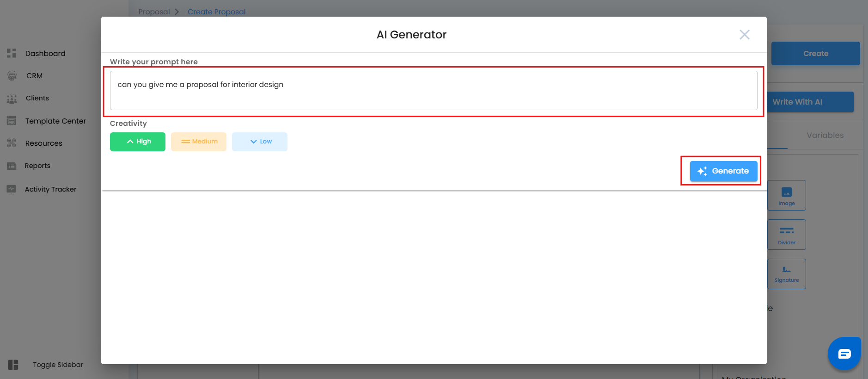Click the Dashboard icon in sidebar

coord(12,53)
